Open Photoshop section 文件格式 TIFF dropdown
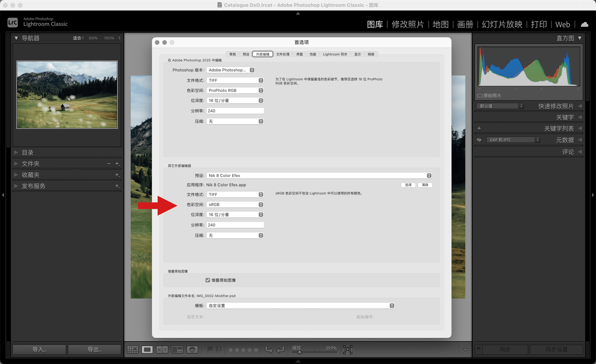 point(235,80)
